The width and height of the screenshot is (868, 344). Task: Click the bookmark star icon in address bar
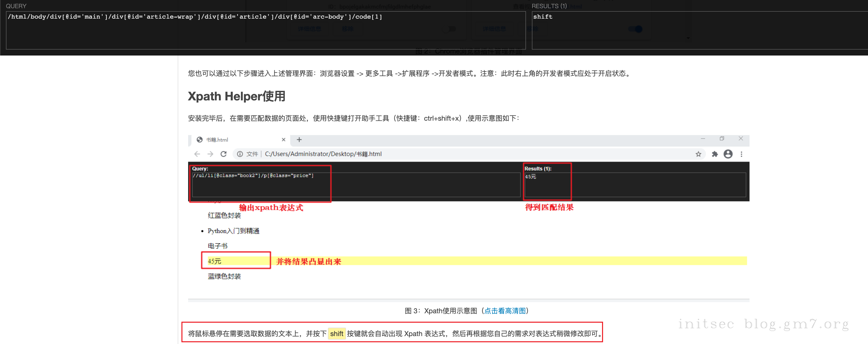[698, 154]
